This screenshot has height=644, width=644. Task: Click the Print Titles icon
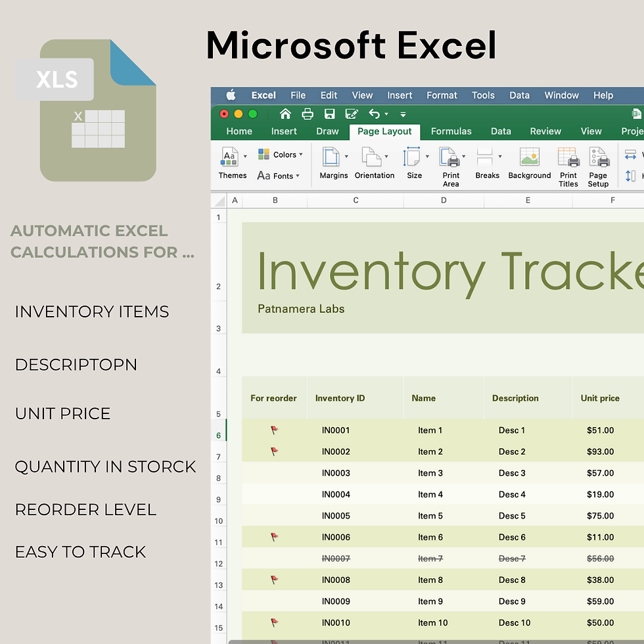tap(568, 156)
